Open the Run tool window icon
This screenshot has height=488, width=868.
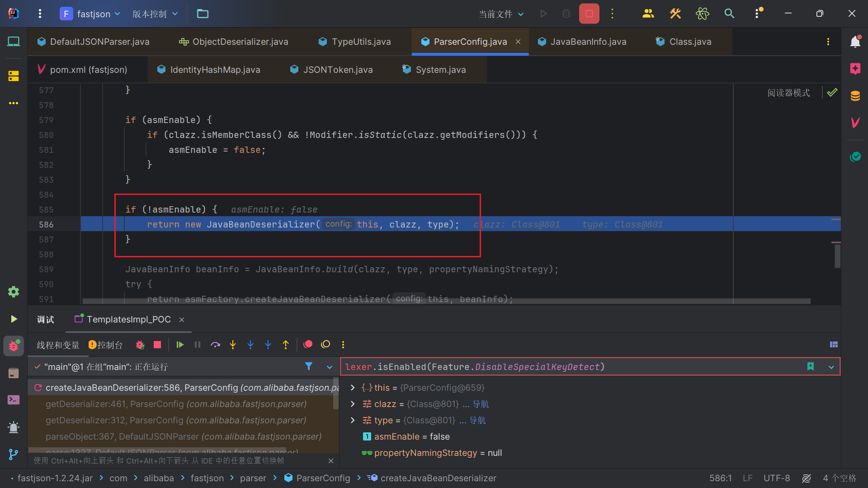click(14, 319)
